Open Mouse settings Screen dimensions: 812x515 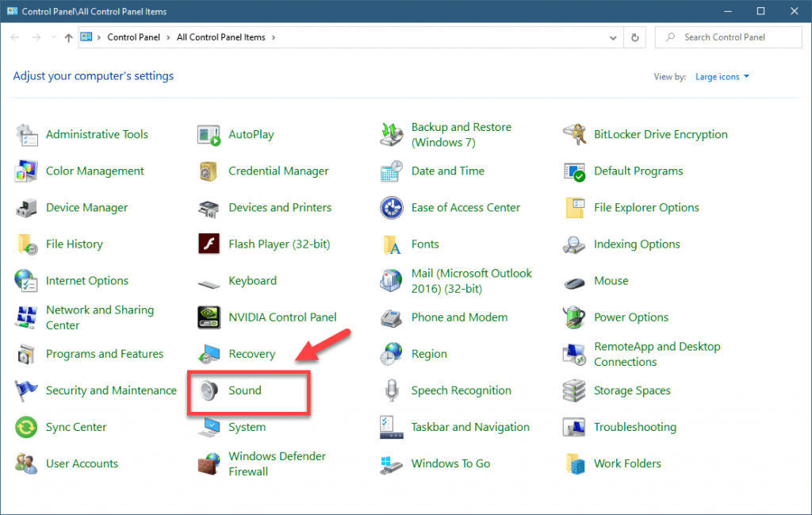click(x=611, y=281)
